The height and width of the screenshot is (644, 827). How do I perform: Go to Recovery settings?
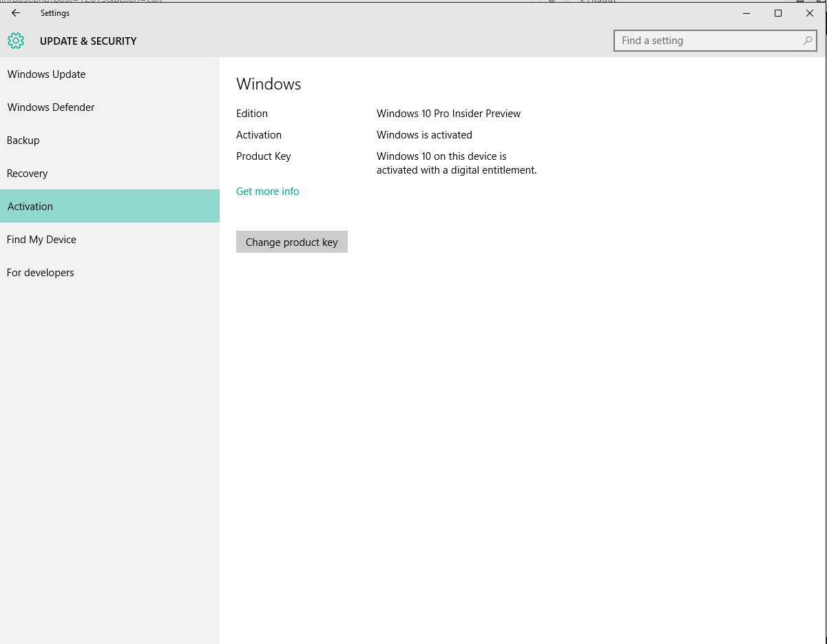click(x=110, y=174)
